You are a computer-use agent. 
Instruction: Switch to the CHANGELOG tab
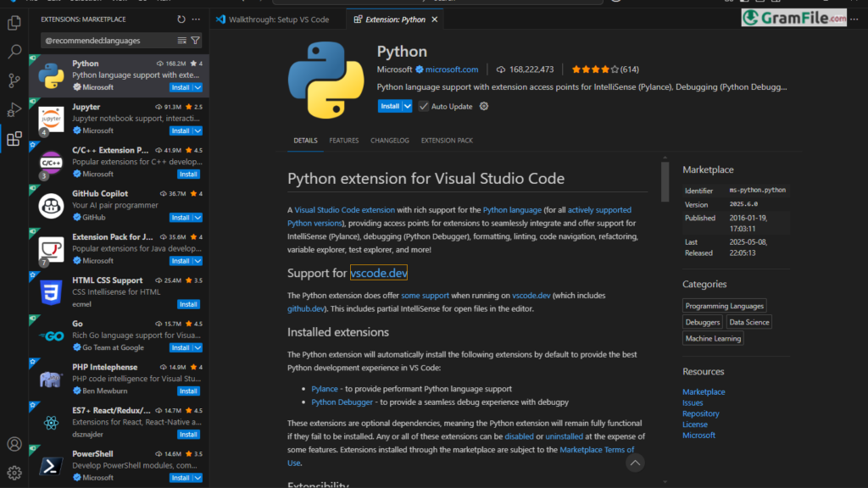point(390,141)
